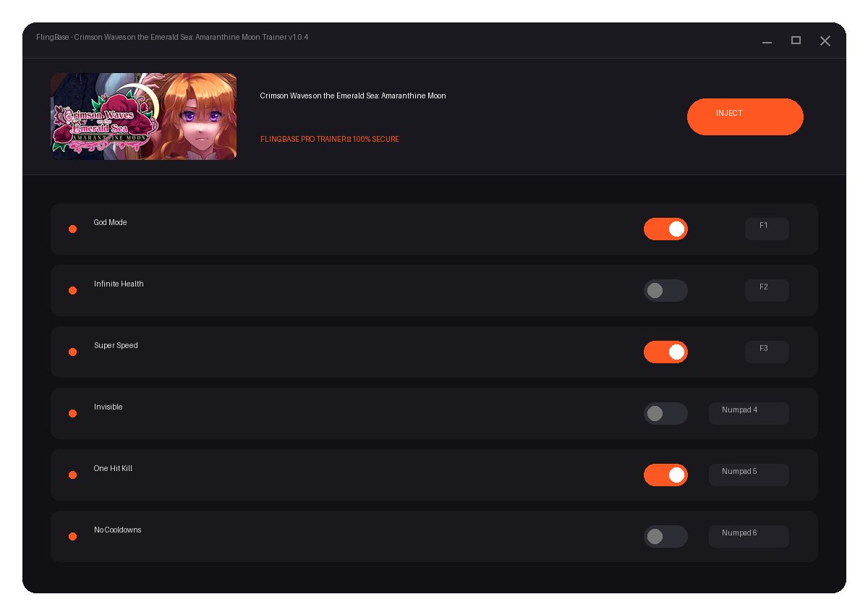Switch off One Hit Kill
Viewport: 868px width, 615px height.
(x=665, y=475)
